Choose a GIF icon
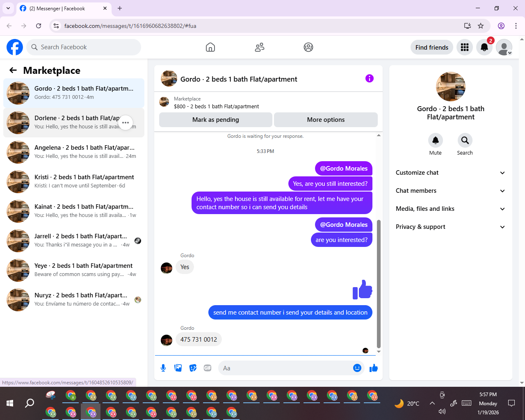 coord(208,368)
